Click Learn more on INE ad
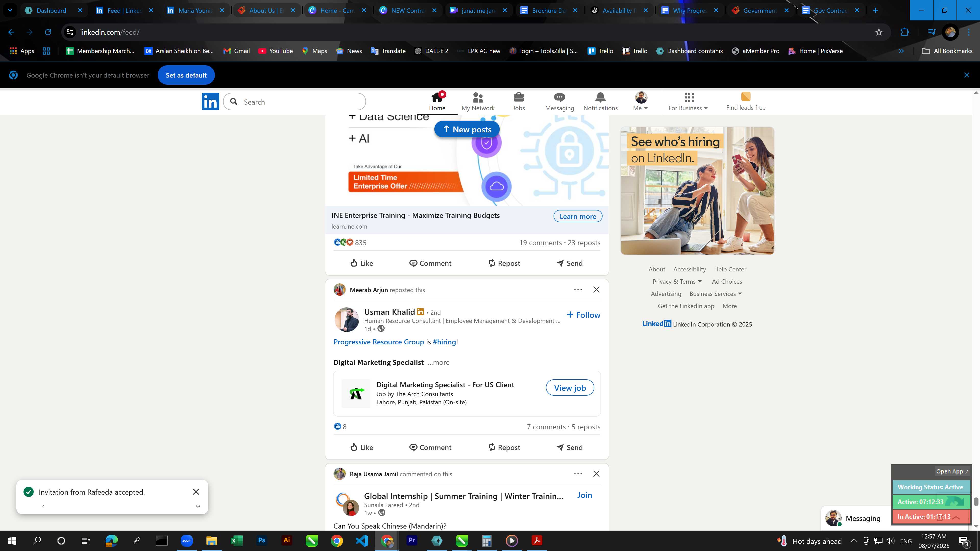Viewport: 980px width, 551px height. click(578, 216)
